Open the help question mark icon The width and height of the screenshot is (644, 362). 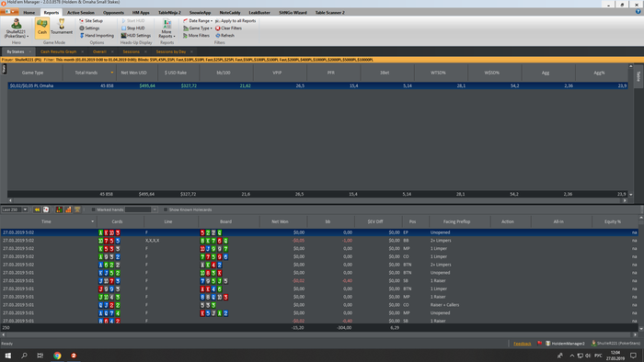coord(638,12)
